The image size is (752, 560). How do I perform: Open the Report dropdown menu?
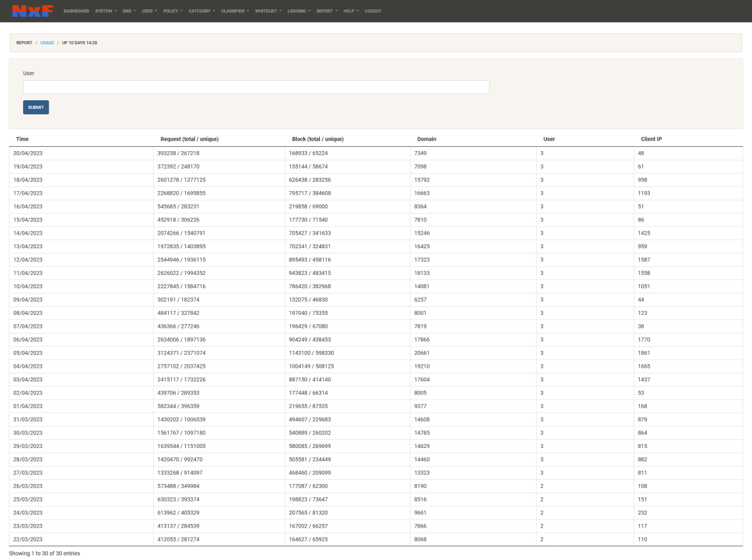pyautogui.click(x=327, y=11)
